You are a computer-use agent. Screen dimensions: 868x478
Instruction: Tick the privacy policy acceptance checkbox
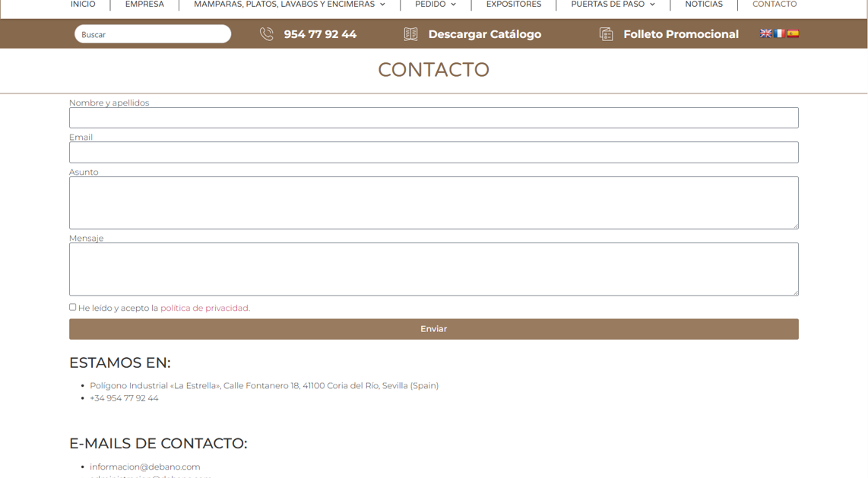(x=73, y=307)
